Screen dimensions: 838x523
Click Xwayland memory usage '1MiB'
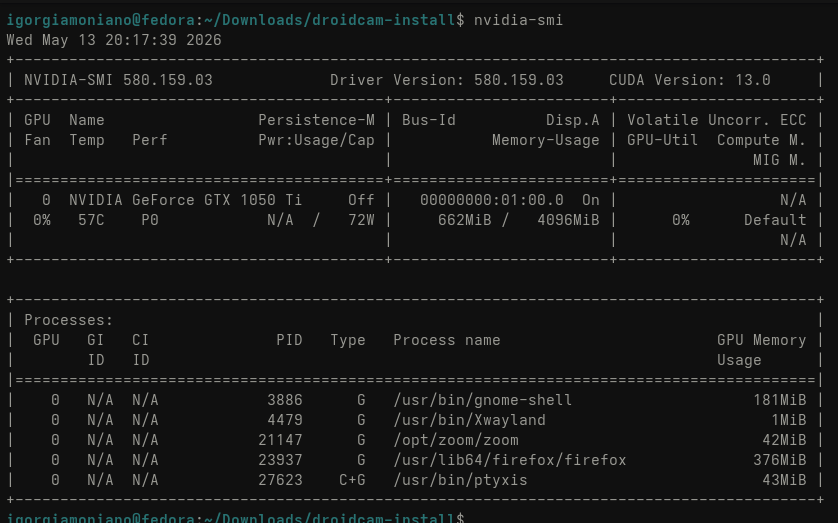coord(788,420)
